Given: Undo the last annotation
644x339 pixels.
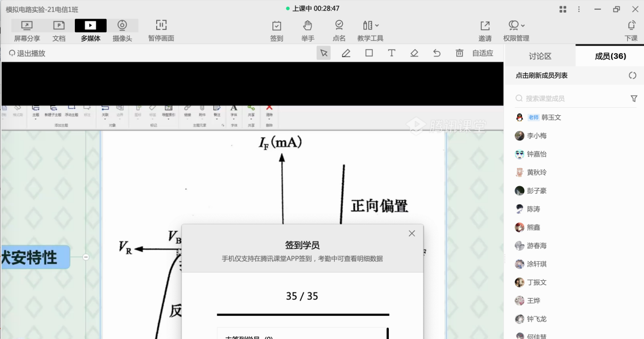Looking at the screenshot, I should tap(437, 53).
